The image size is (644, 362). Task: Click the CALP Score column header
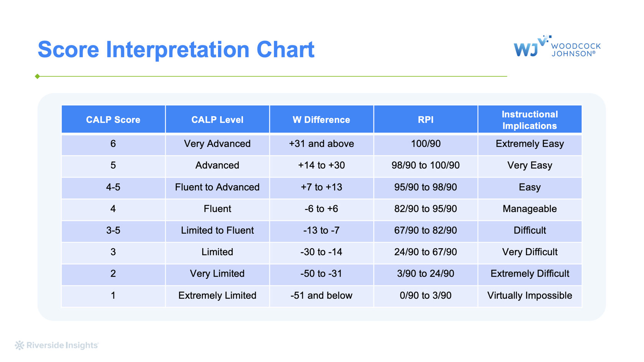pyautogui.click(x=113, y=120)
